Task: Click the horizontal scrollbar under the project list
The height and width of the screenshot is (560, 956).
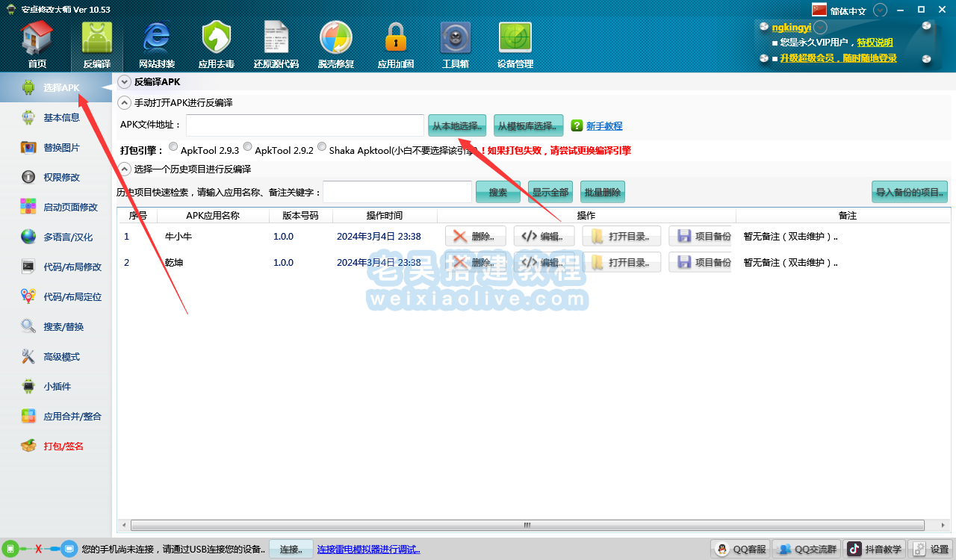Action: [x=527, y=526]
